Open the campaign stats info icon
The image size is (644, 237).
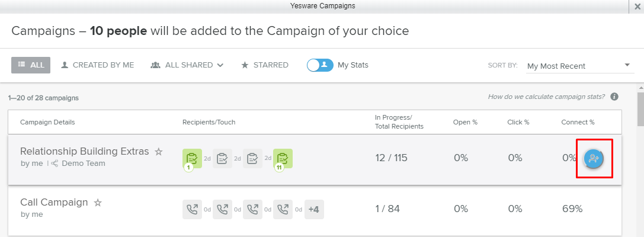pos(614,97)
